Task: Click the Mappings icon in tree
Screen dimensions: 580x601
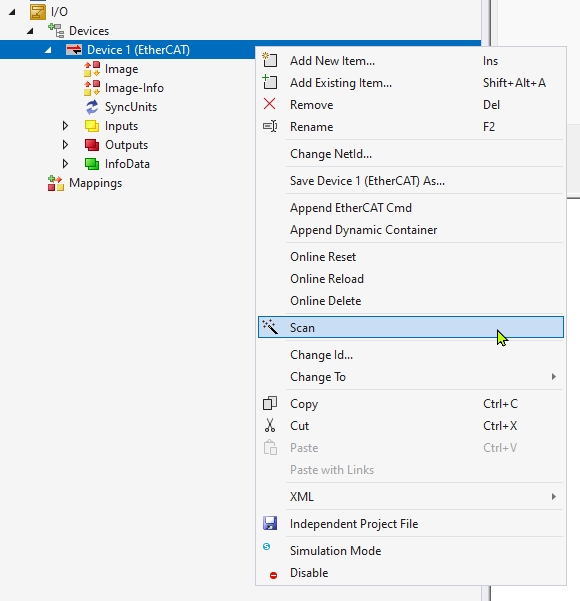Action: [56, 183]
